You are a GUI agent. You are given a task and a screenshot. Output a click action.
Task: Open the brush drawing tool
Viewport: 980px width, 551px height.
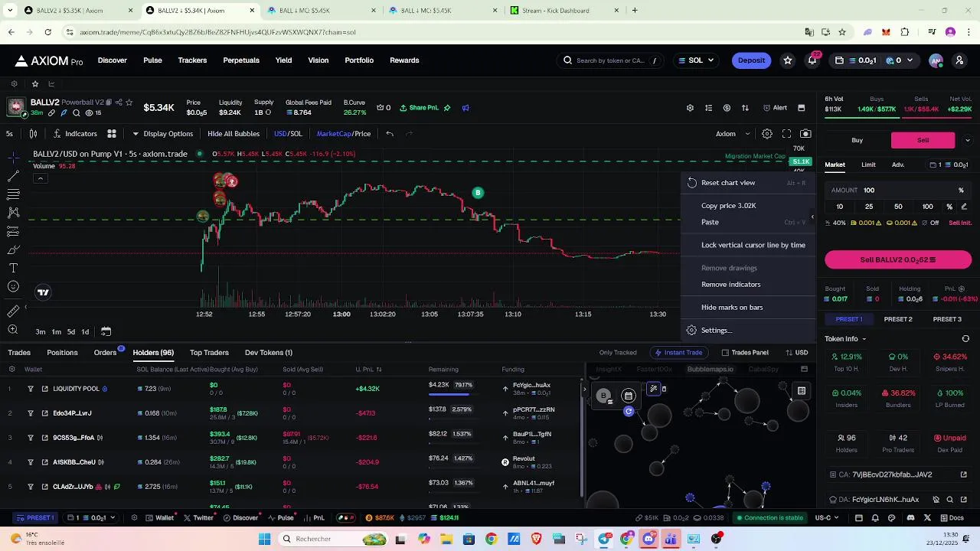tap(13, 249)
